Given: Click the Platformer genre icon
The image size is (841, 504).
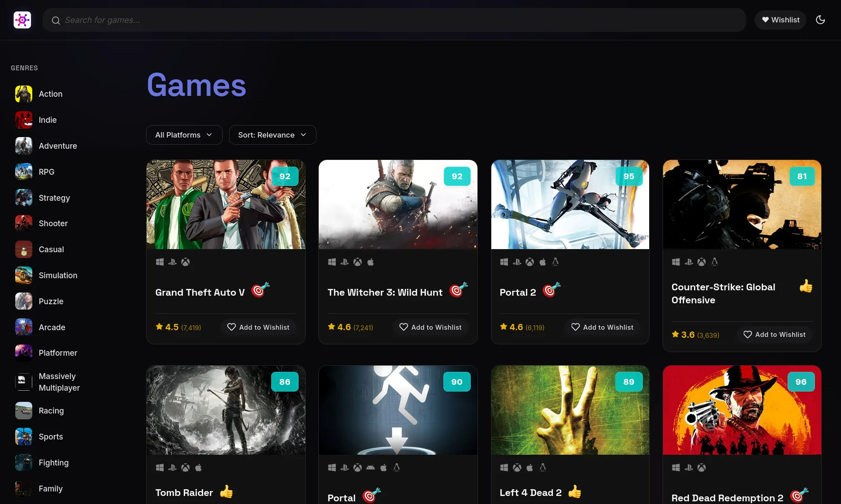Looking at the screenshot, I should point(24,353).
